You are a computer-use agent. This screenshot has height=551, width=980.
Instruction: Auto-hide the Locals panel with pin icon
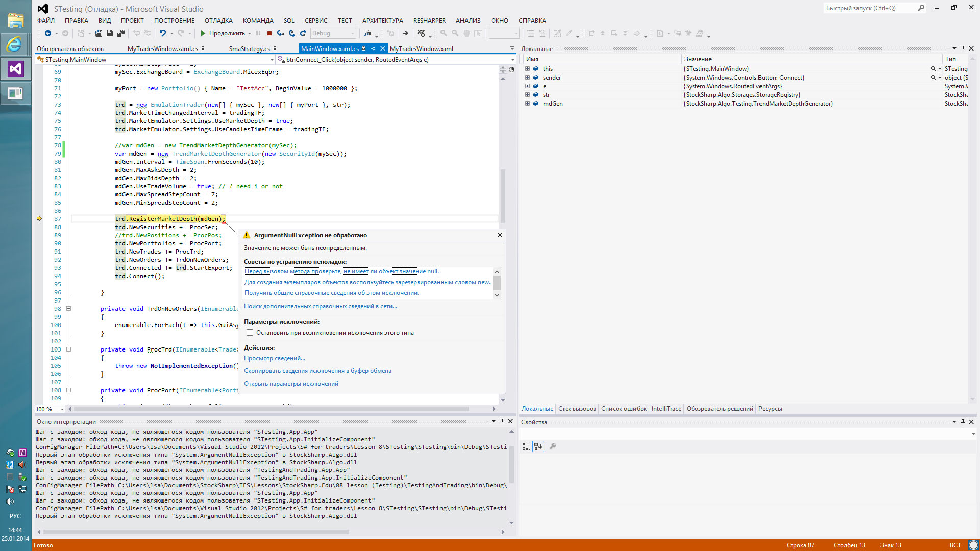point(963,48)
